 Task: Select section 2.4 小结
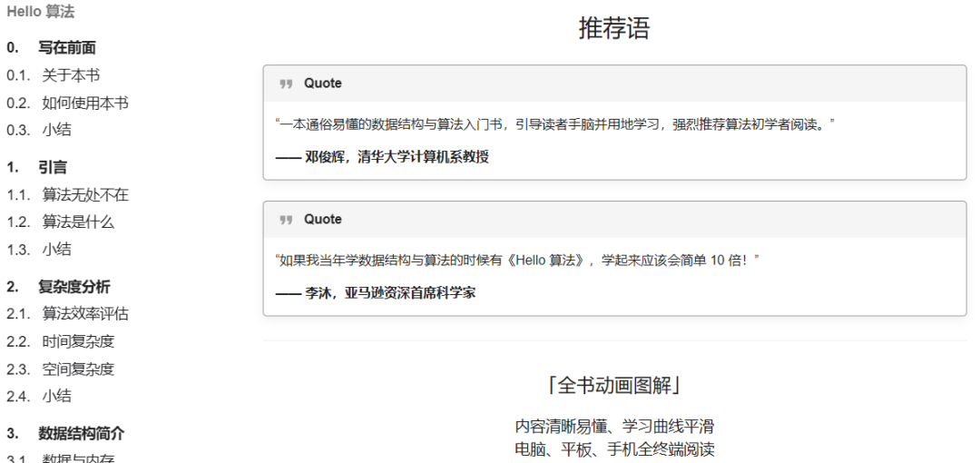(x=39, y=396)
